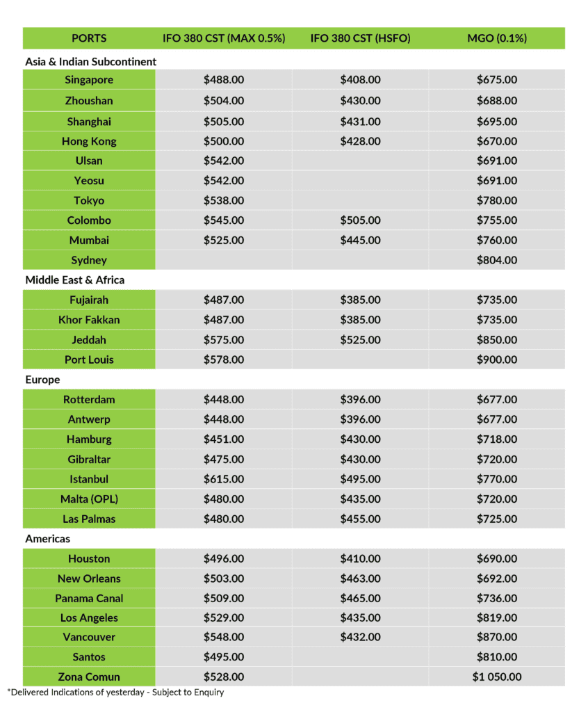Select the Fujairah port label
This screenshot has height=712, width=588.
[x=89, y=300]
